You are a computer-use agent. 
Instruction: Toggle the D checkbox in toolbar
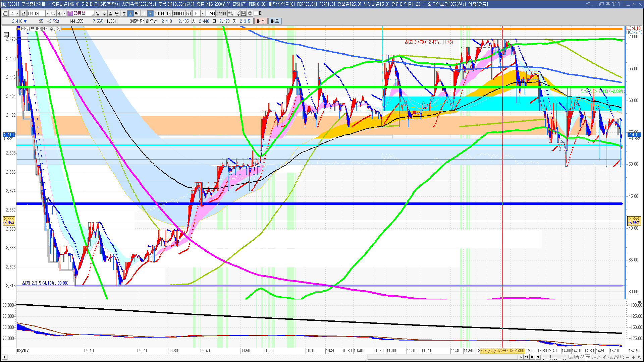point(256,13)
